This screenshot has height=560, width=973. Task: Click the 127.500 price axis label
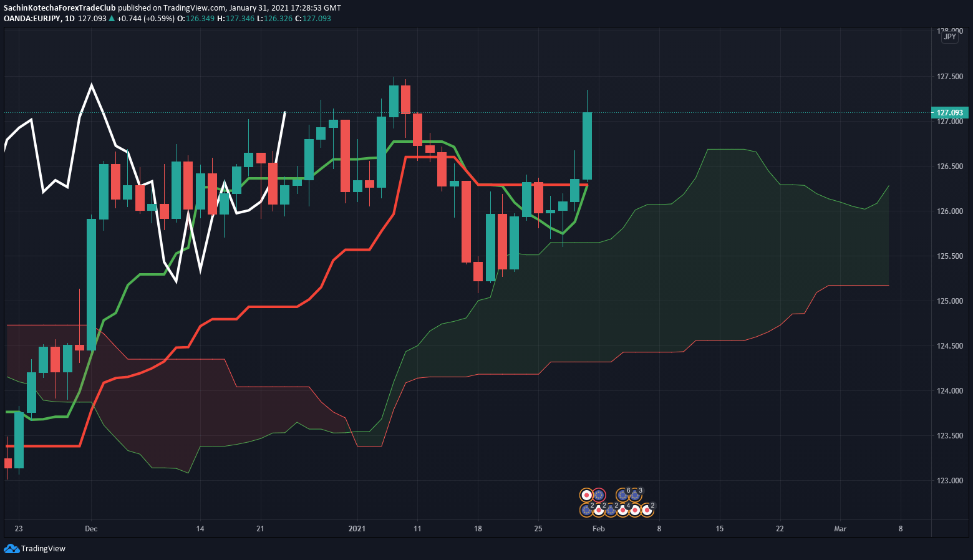point(950,77)
